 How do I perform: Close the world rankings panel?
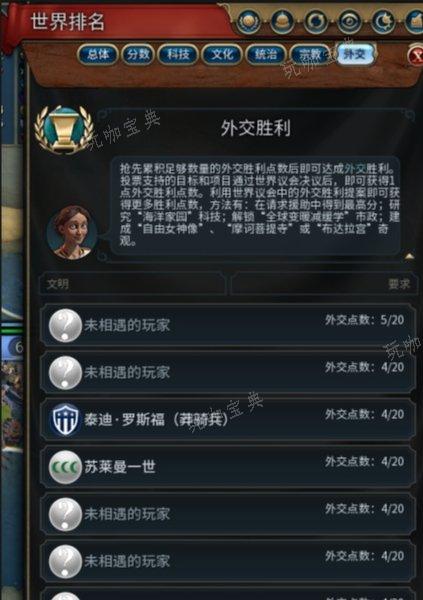[x=416, y=56]
